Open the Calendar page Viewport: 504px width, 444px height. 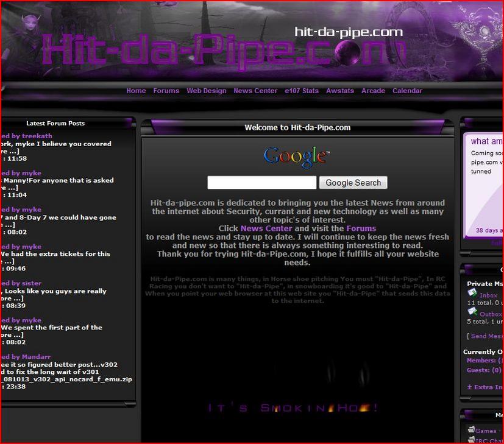click(407, 91)
